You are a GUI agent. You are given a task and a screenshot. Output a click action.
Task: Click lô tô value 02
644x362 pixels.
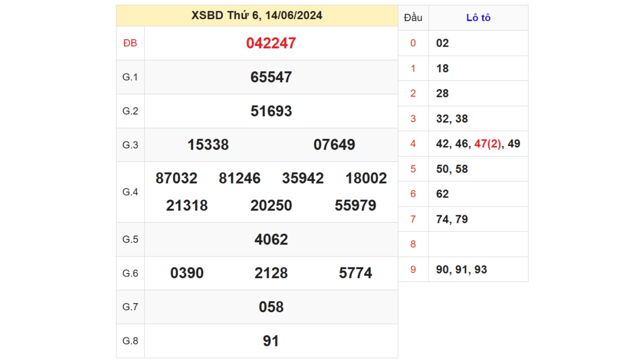[x=442, y=43]
